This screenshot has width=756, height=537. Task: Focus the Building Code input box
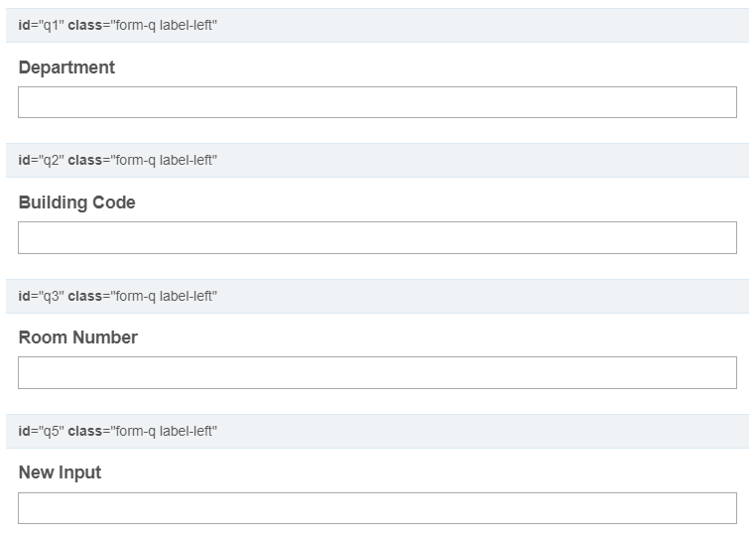pyautogui.click(x=377, y=237)
